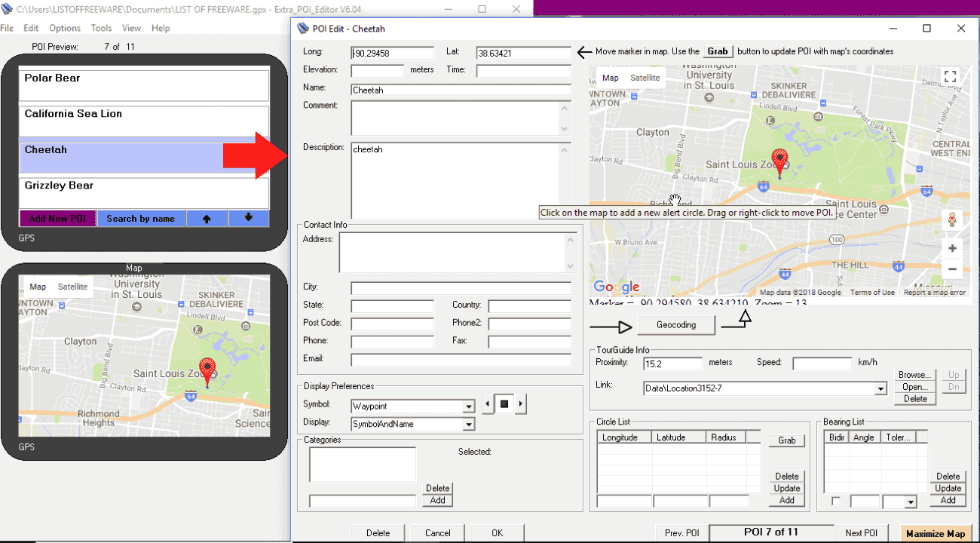Click the Geocoding button
Image resolution: width=980 pixels, height=543 pixels.
tap(675, 325)
